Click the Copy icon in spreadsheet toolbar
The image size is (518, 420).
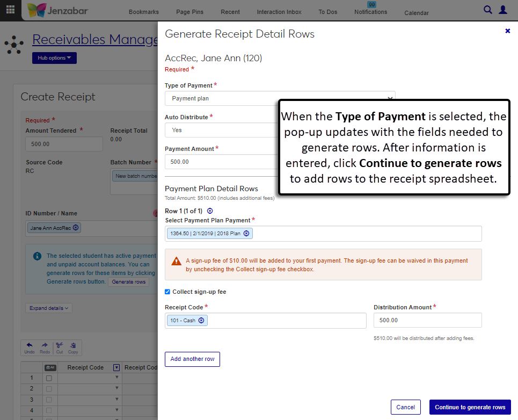73,347
